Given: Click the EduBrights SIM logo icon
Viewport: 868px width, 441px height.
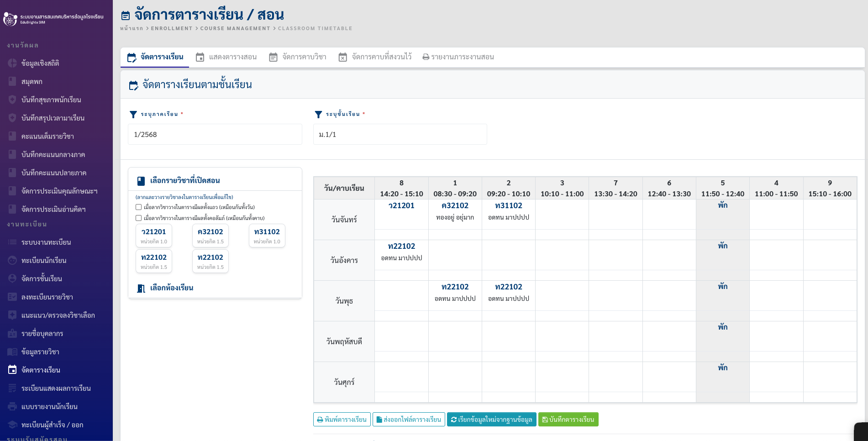Looking at the screenshot, I should tap(10, 19).
